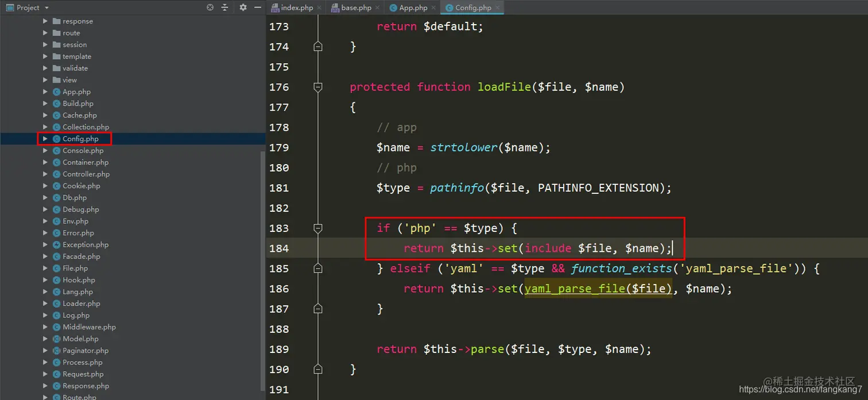868x400 pixels.
Task: Toggle the fold marker at line 174
Action: [x=318, y=47]
